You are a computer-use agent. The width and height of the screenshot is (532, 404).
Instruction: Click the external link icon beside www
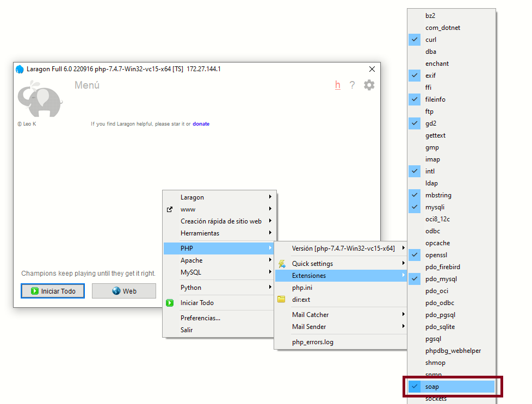click(x=170, y=209)
